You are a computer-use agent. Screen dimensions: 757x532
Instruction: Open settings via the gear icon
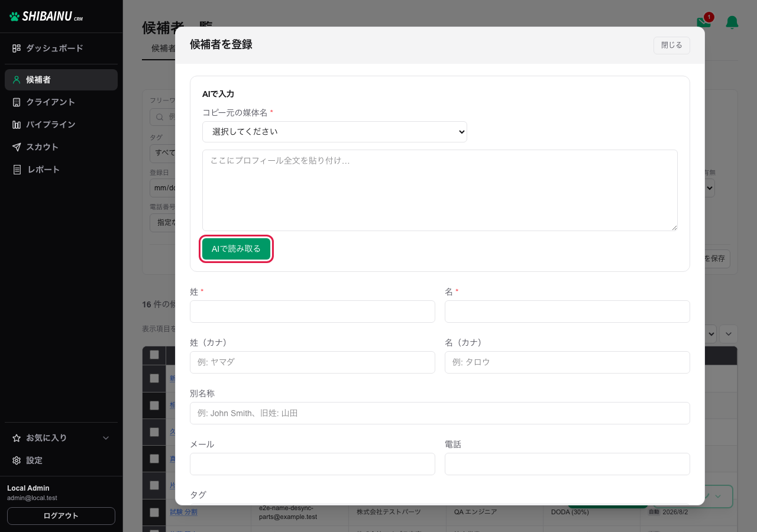click(x=17, y=460)
